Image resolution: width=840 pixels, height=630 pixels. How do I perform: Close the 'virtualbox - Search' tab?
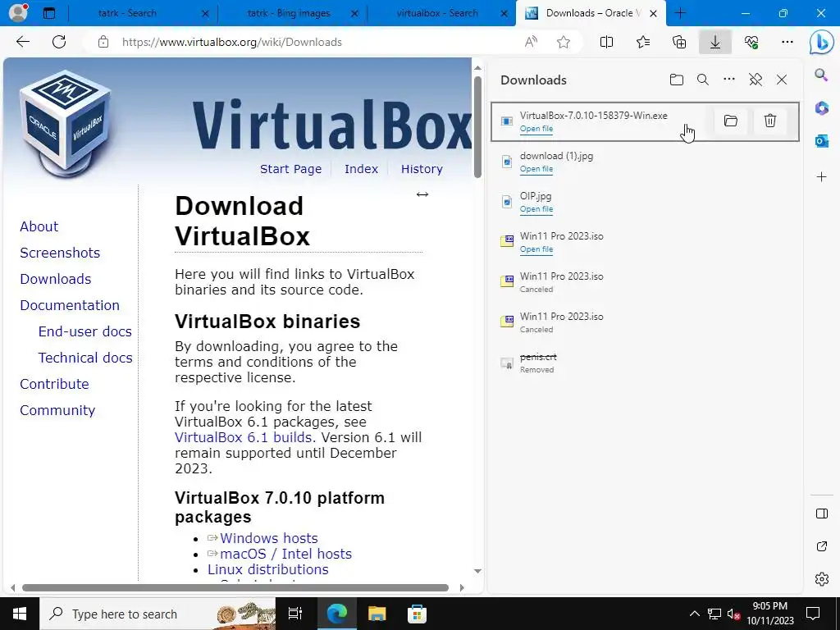coord(504,13)
